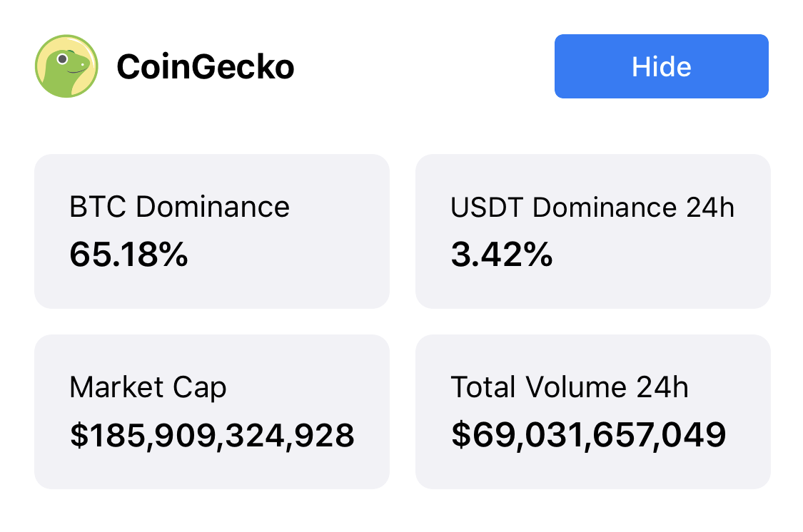Click the dollar sign before 69,031,657,049
The width and height of the screenshot is (803, 532).
(461, 435)
